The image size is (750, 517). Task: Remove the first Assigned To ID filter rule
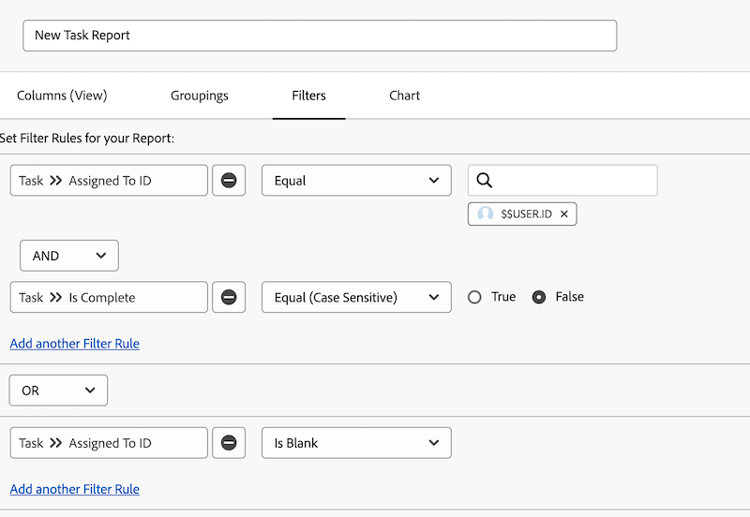(x=229, y=181)
